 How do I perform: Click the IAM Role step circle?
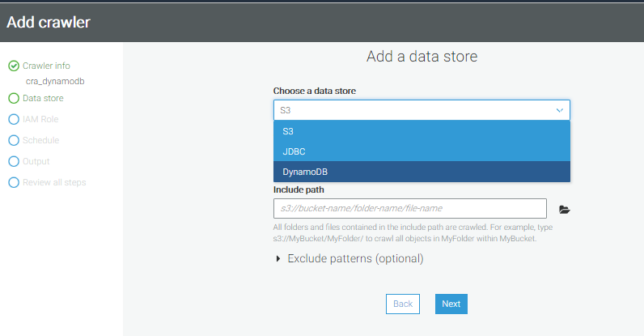click(14, 119)
